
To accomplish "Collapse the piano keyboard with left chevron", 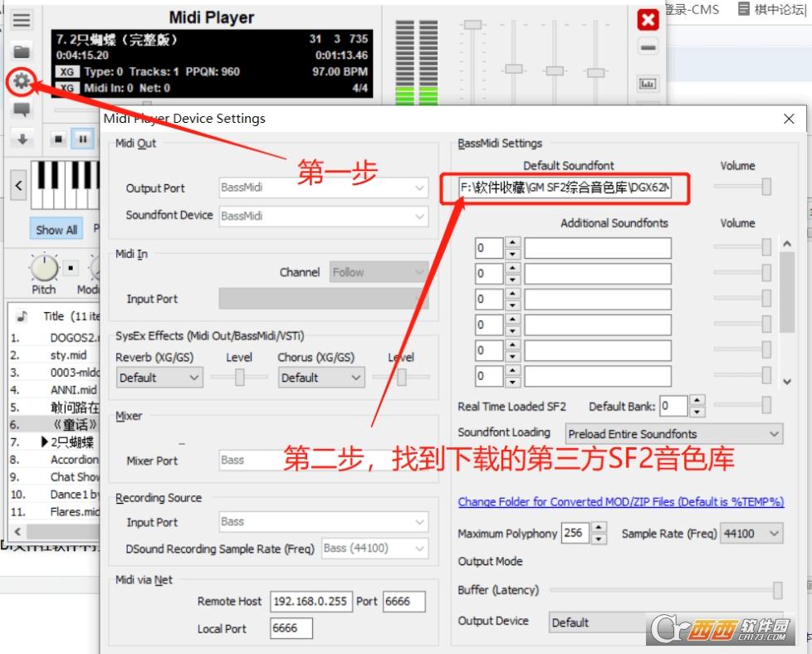I will click(x=18, y=185).
